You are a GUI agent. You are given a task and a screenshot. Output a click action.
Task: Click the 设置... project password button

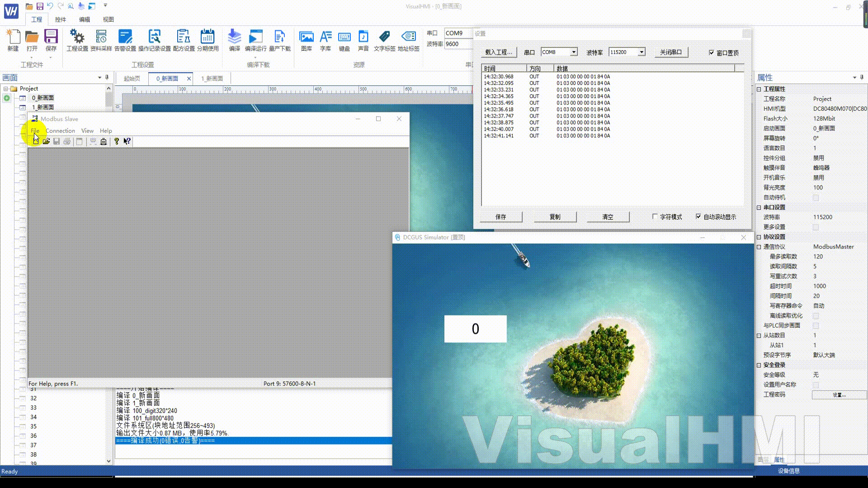pyautogui.click(x=839, y=395)
